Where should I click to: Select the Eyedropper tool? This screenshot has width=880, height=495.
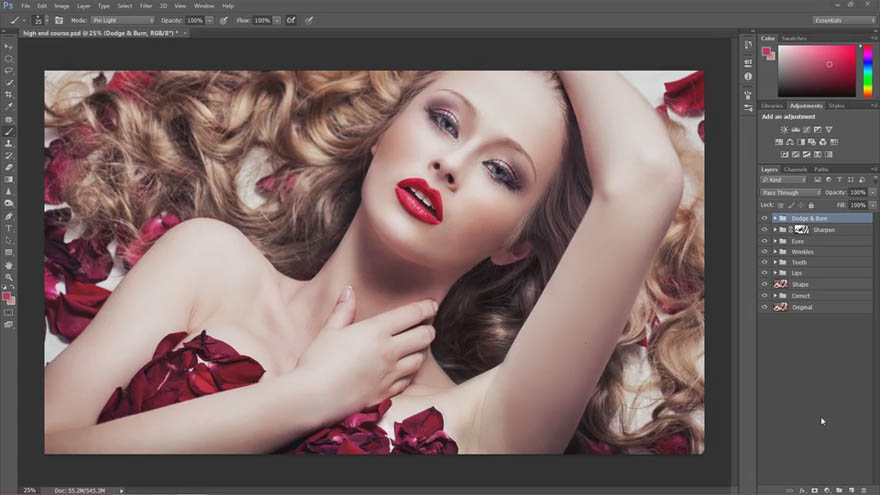pyautogui.click(x=8, y=107)
